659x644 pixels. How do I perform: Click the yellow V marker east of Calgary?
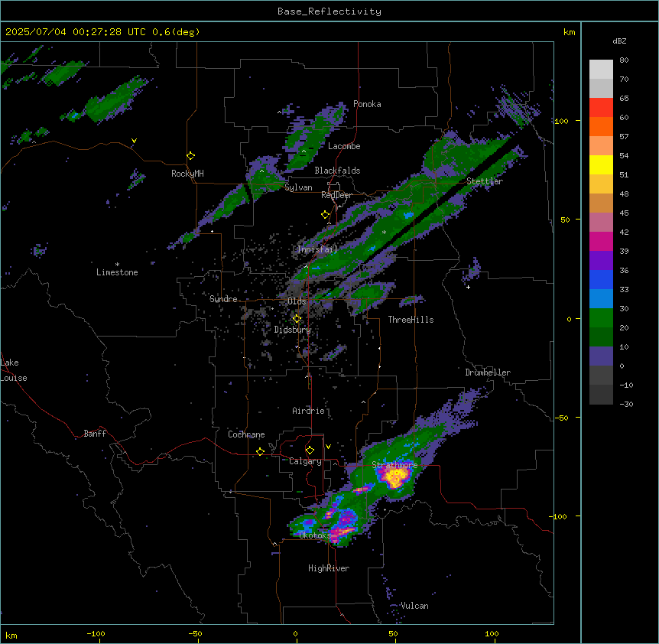(328, 447)
